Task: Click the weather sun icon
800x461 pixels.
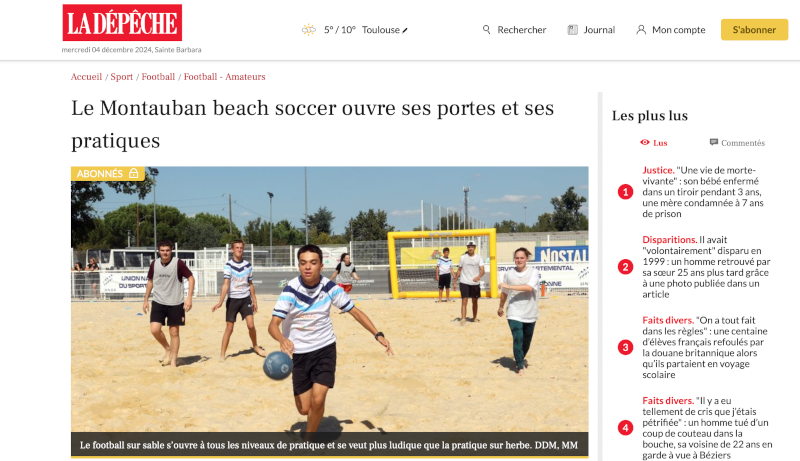Action: tap(309, 30)
